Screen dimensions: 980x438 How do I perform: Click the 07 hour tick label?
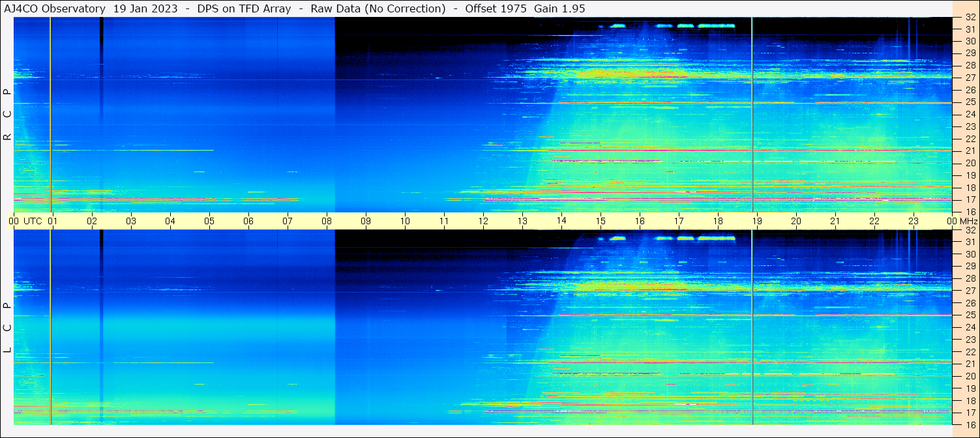click(x=288, y=221)
